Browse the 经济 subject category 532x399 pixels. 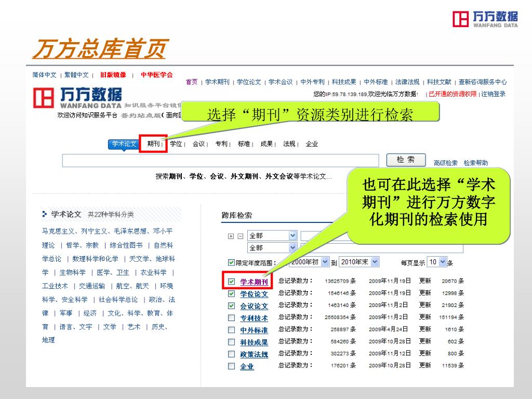tap(90, 313)
